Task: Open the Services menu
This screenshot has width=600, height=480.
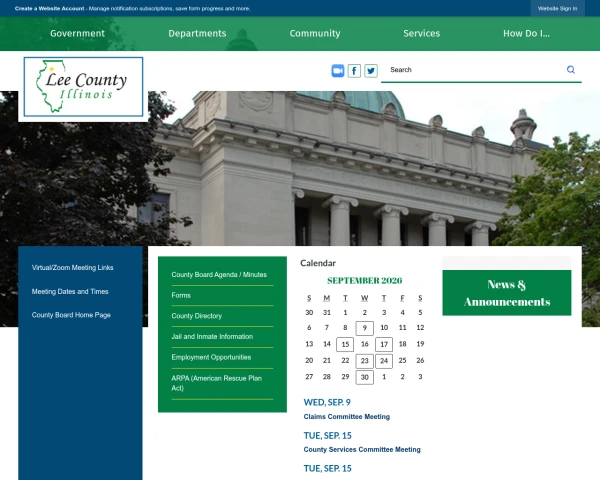Action: (x=421, y=33)
